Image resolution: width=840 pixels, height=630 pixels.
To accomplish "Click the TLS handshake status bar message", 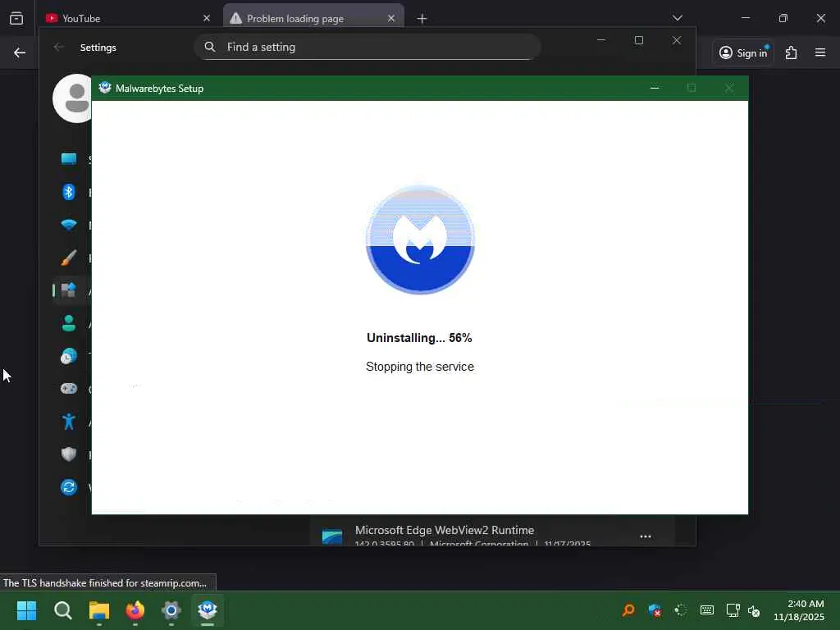I will (105, 583).
